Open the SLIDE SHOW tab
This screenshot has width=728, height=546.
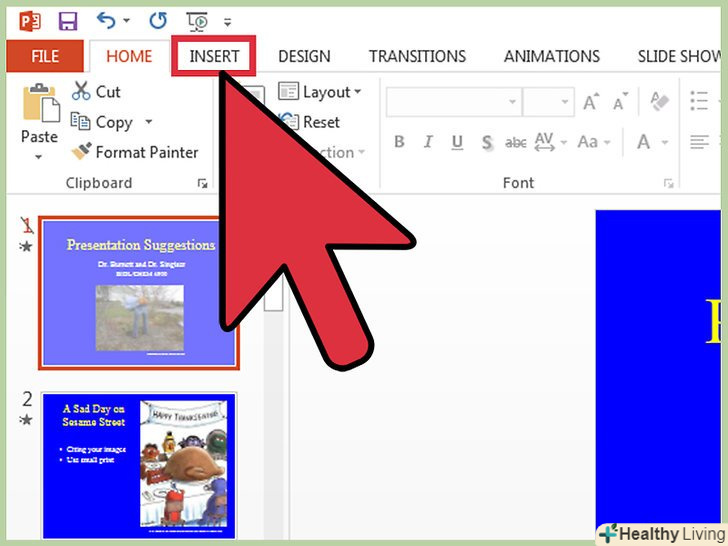pyautogui.click(x=679, y=56)
